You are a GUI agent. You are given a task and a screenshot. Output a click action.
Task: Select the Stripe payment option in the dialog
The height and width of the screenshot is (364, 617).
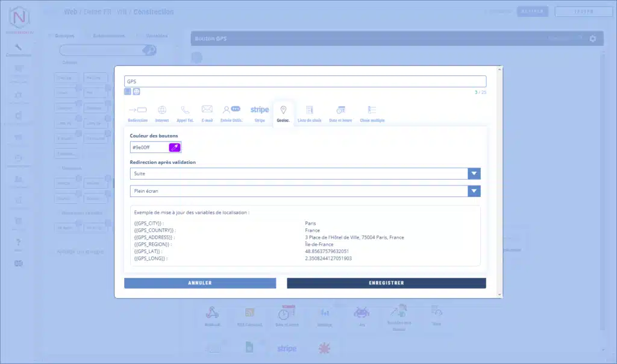pos(260,110)
